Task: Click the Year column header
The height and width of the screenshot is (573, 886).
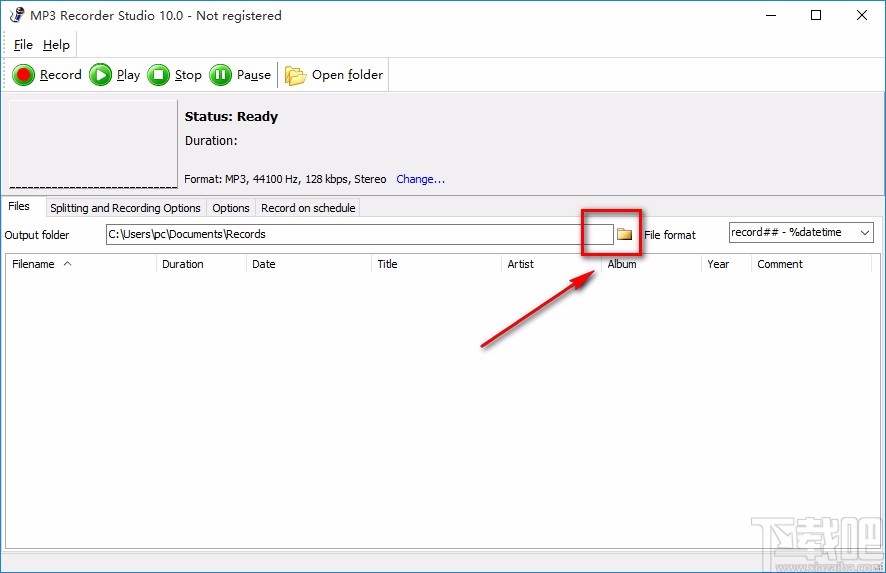Action: click(x=726, y=264)
